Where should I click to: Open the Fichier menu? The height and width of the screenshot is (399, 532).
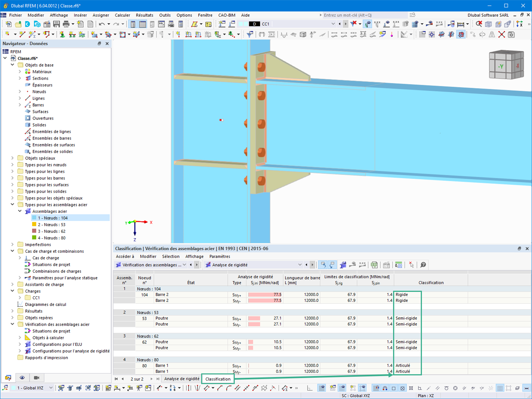(16, 15)
